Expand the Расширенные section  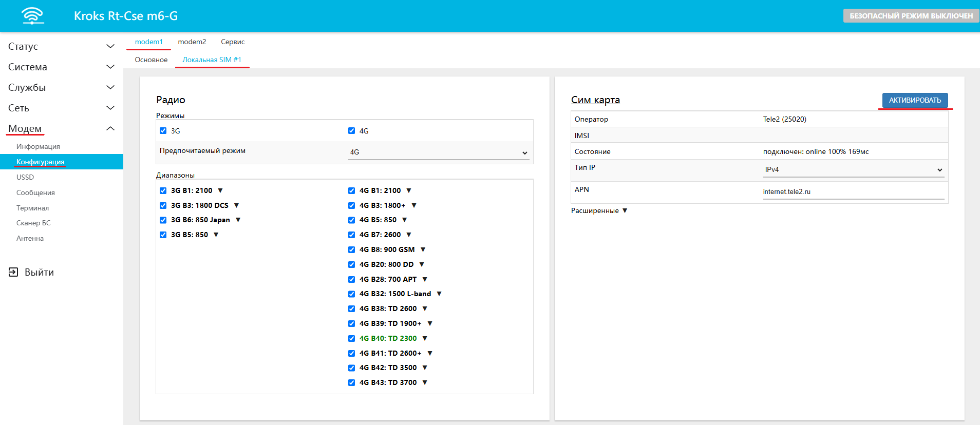coord(599,210)
